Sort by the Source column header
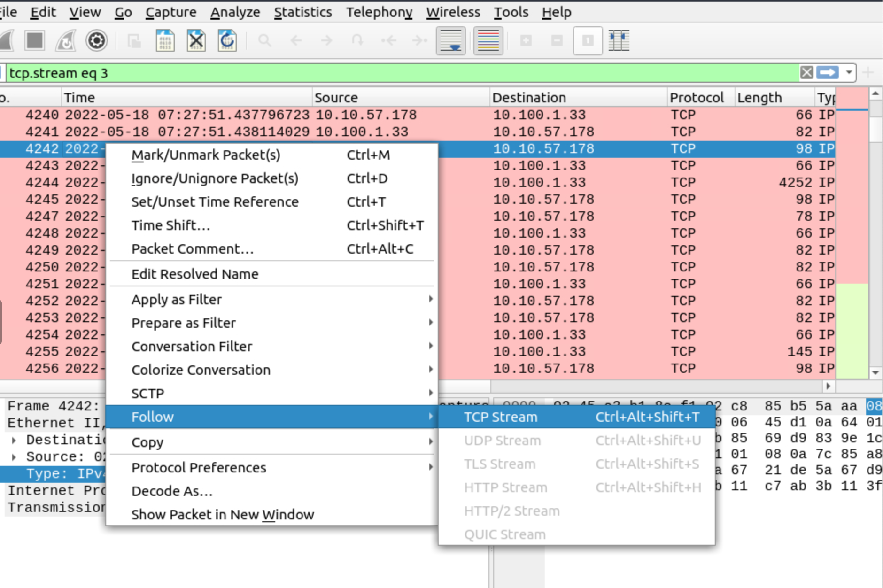 pos(401,97)
